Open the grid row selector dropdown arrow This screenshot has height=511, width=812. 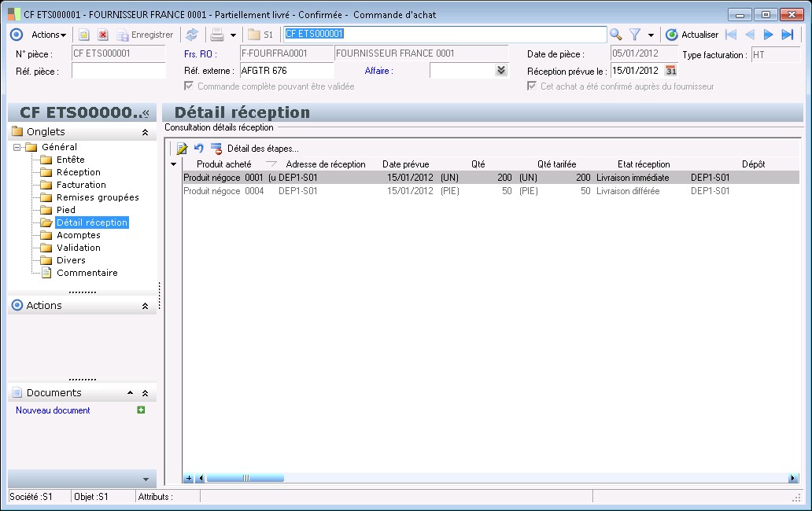173,164
